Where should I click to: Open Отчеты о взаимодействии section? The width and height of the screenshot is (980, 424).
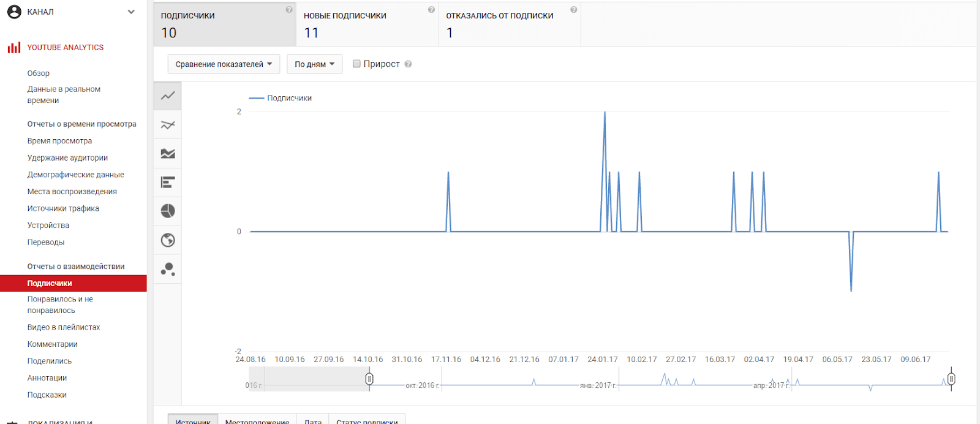click(76, 267)
